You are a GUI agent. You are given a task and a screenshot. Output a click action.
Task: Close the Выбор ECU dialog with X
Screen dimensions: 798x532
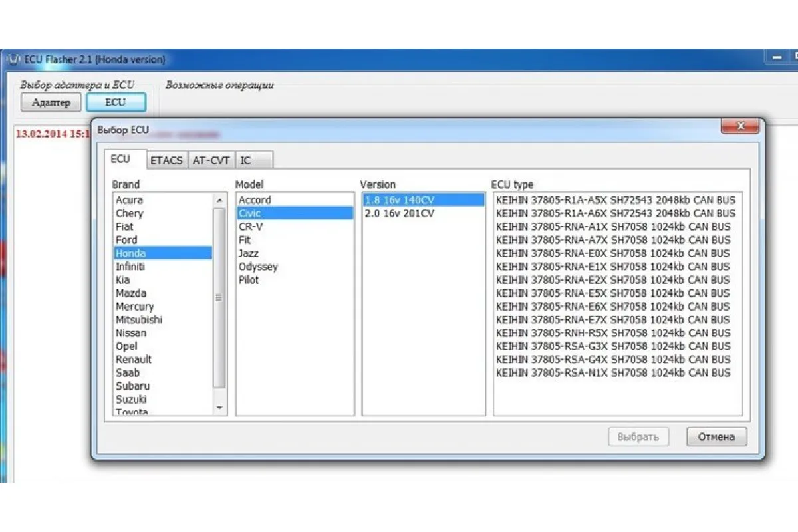tap(740, 126)
